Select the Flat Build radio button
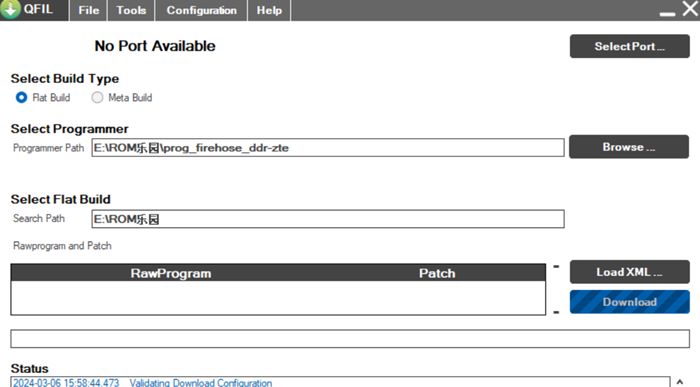 (21, 97)
